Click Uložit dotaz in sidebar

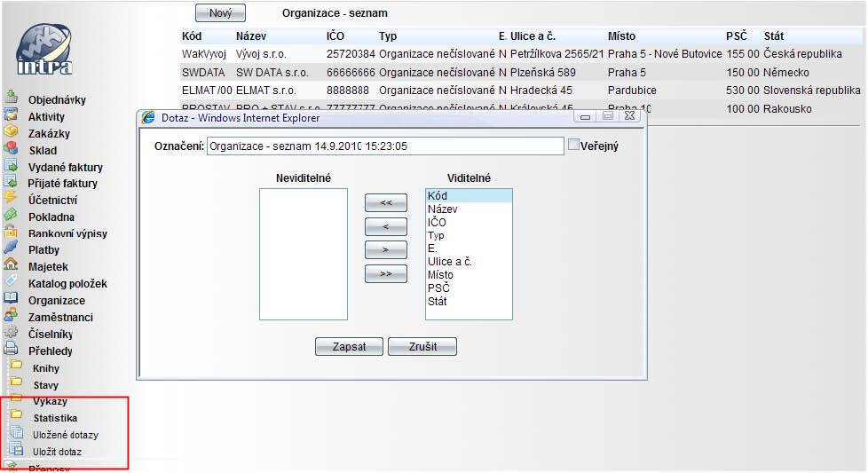57,452
